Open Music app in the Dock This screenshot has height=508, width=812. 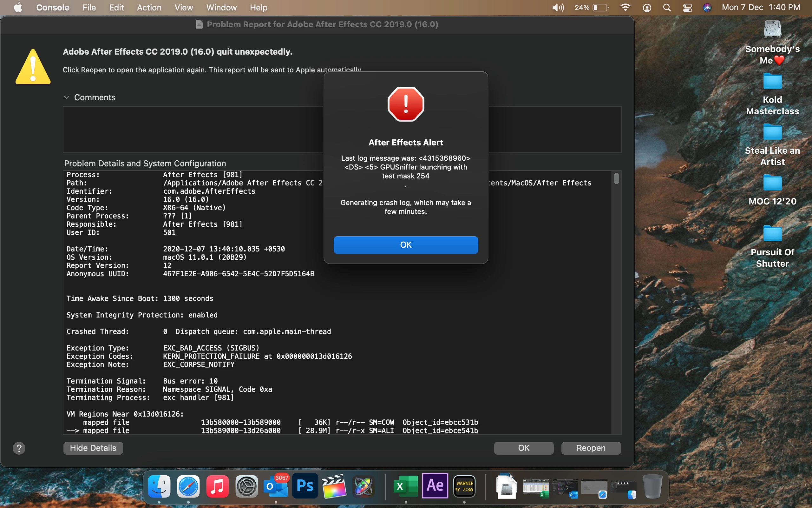coord(217,486)
